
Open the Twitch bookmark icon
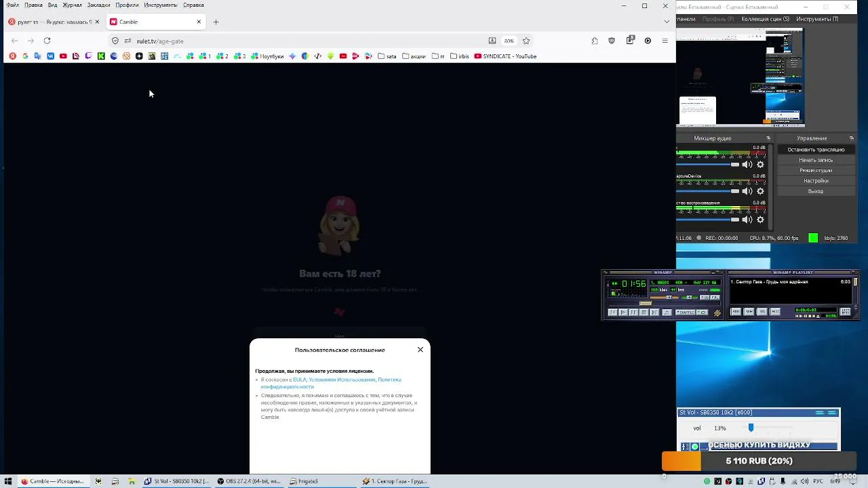[x=88, y=56]
